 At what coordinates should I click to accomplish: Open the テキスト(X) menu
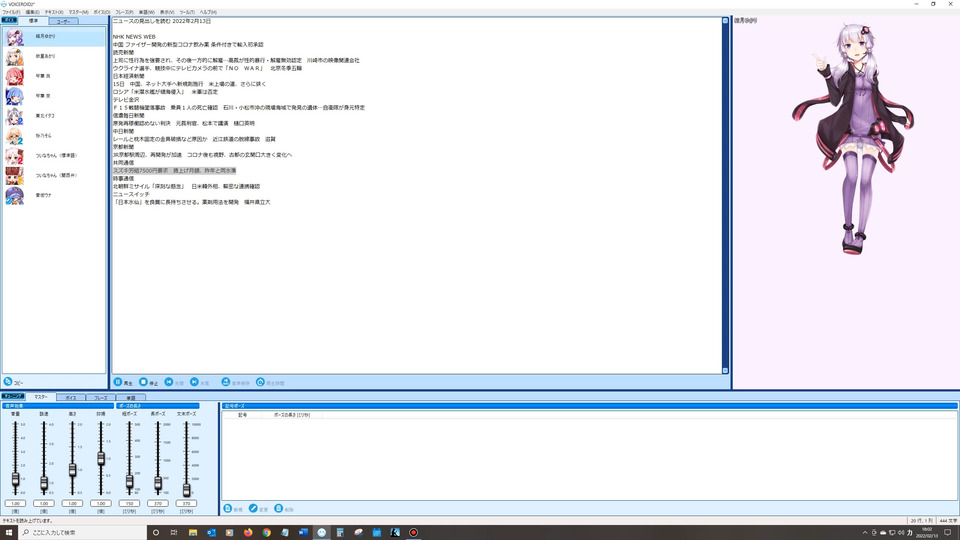[x=54, y=12]
